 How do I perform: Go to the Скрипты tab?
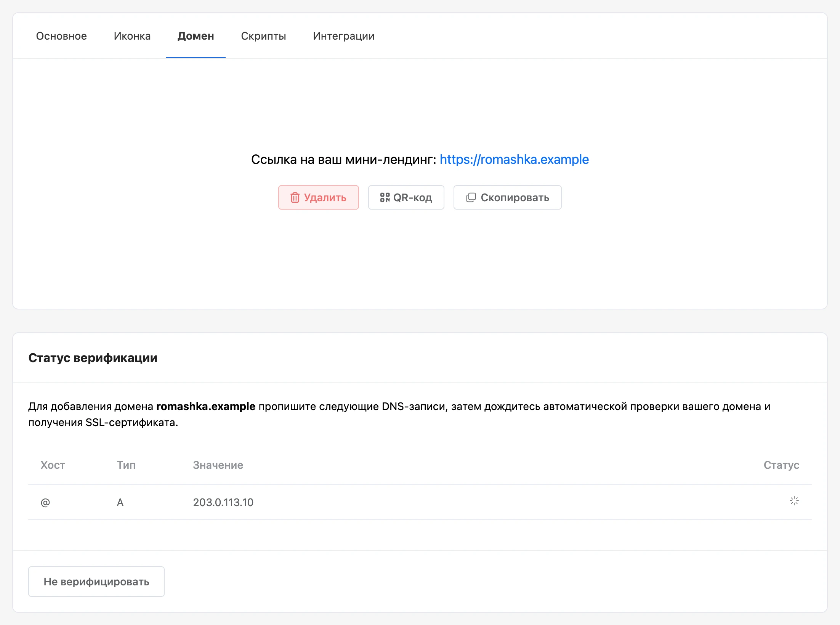263,36
